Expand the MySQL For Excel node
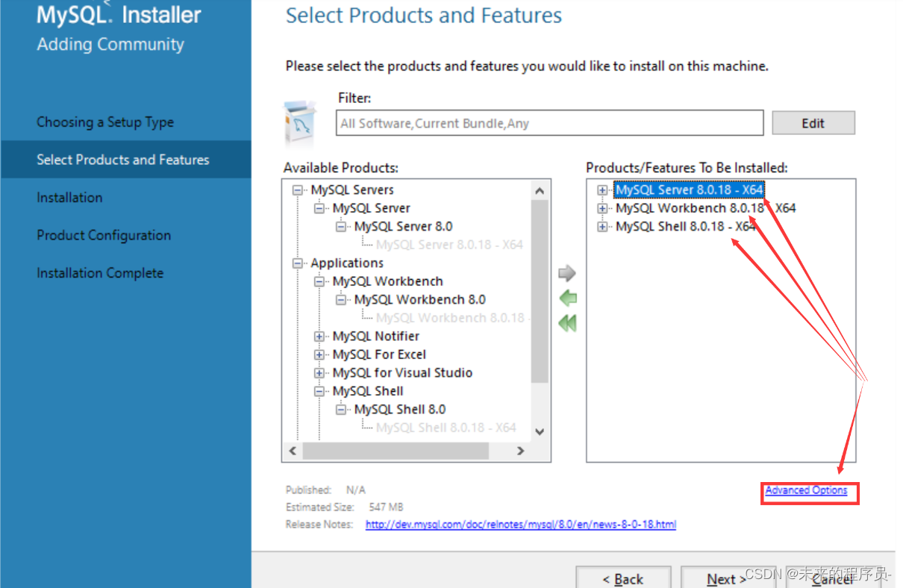The width and height of the screenshot is (903, 588). [320, 354]
